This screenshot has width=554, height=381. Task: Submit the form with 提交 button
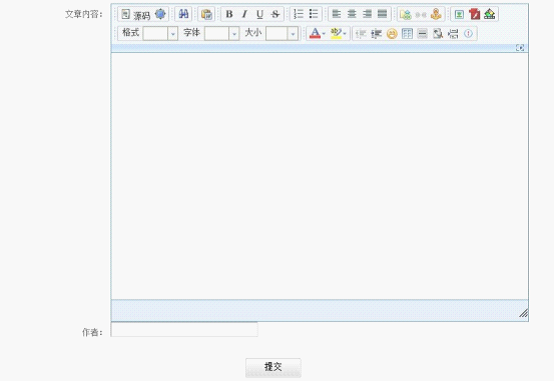point(273,368)
